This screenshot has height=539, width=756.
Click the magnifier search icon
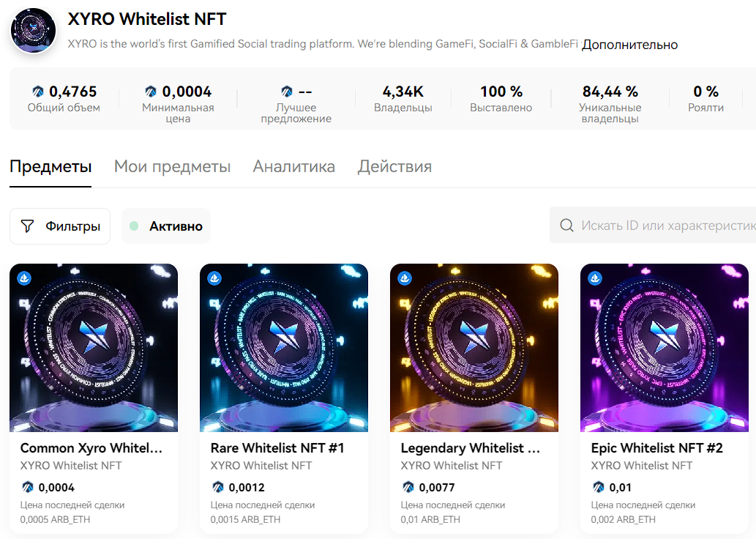coord(566,226)
